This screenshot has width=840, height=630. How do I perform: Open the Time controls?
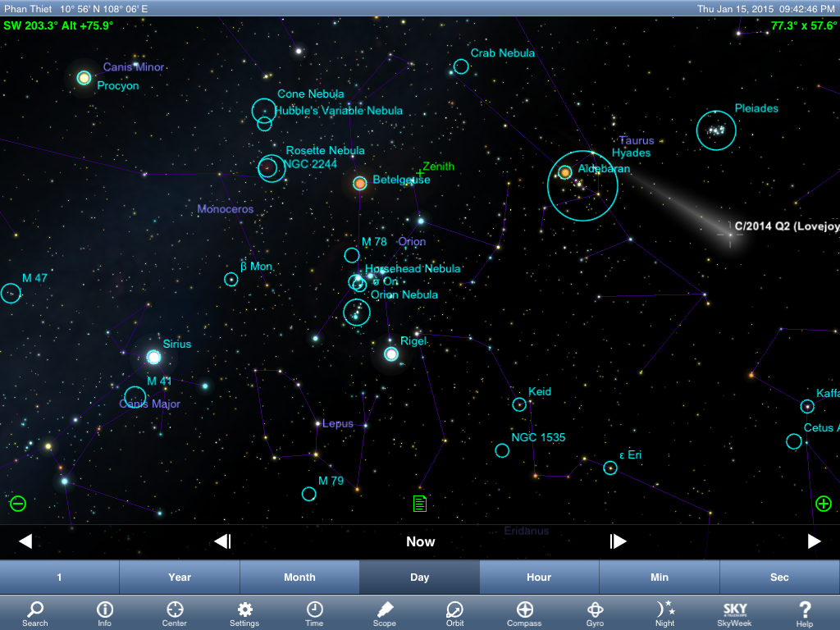click(x=314, y=612)
